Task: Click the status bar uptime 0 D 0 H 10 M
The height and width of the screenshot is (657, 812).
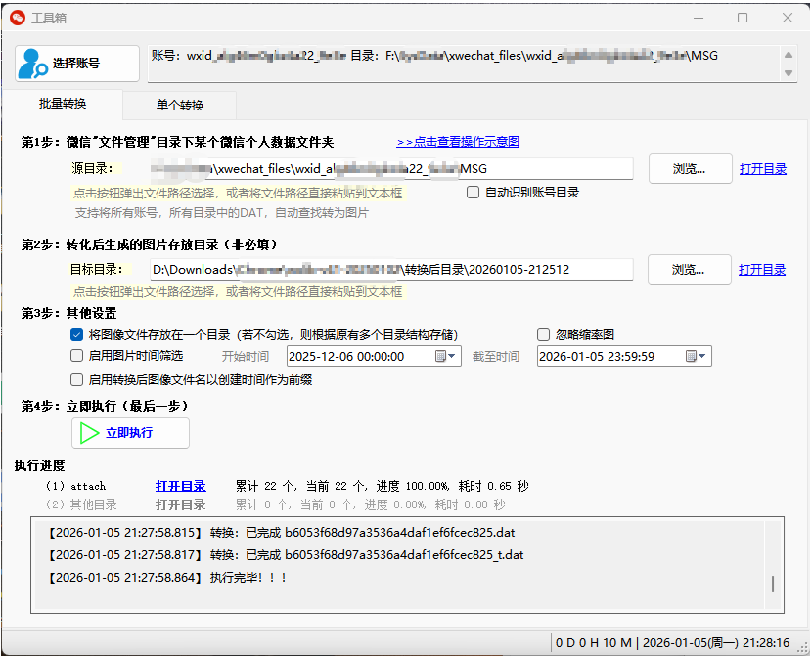Action: pos(594,643)
